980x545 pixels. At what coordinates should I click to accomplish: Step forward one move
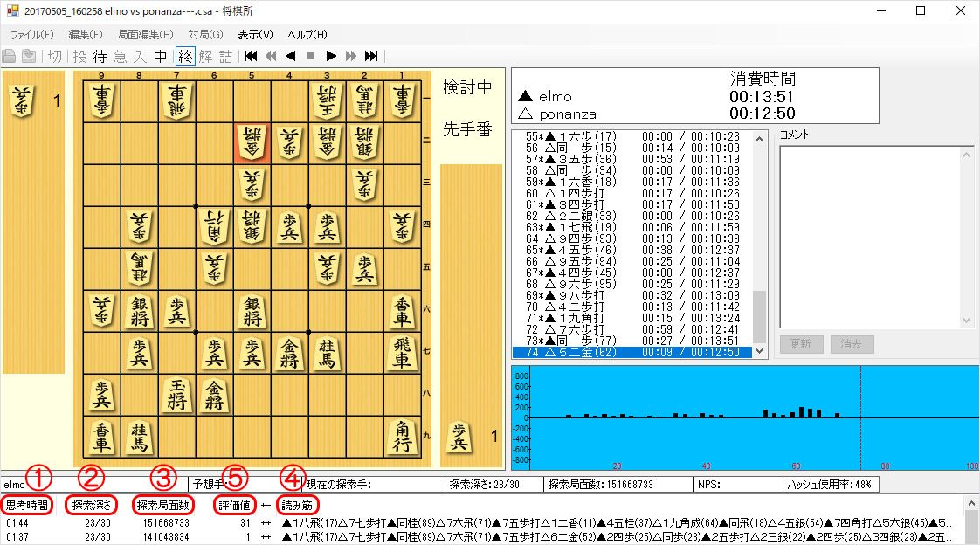pos(331,56)
